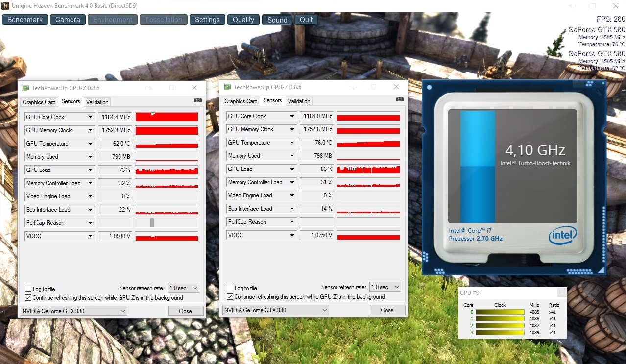Click the blue turbo boost bar on Intel gadget

pyautogui.click(x=478, y=167)
